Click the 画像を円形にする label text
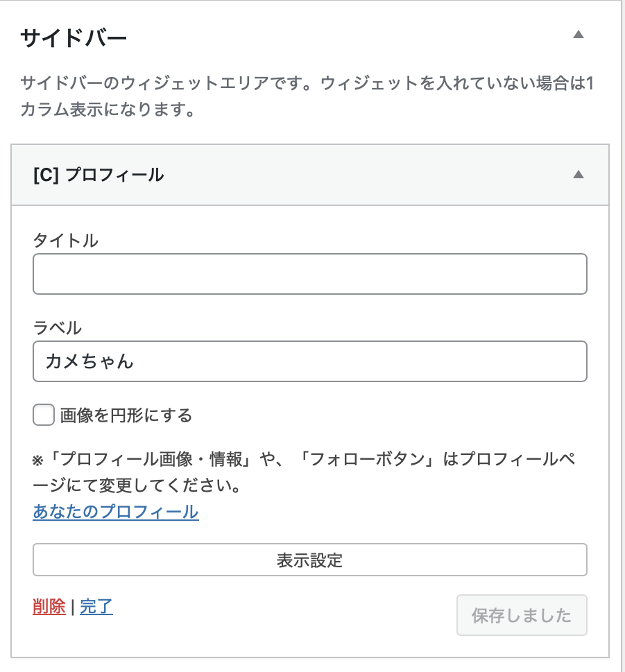Viewport: 625px width, 672px height. pyautogui.click(x=126, y=416)
